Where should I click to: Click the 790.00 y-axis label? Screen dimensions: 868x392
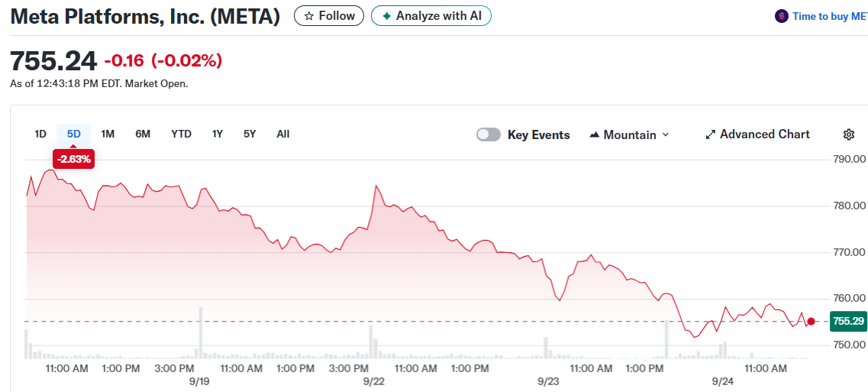click(849, 160)
